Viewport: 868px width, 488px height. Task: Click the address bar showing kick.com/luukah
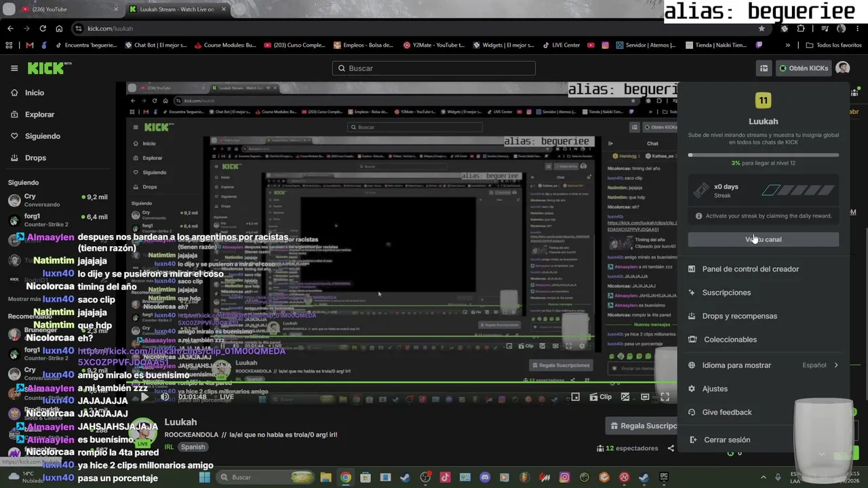point(420,28)
